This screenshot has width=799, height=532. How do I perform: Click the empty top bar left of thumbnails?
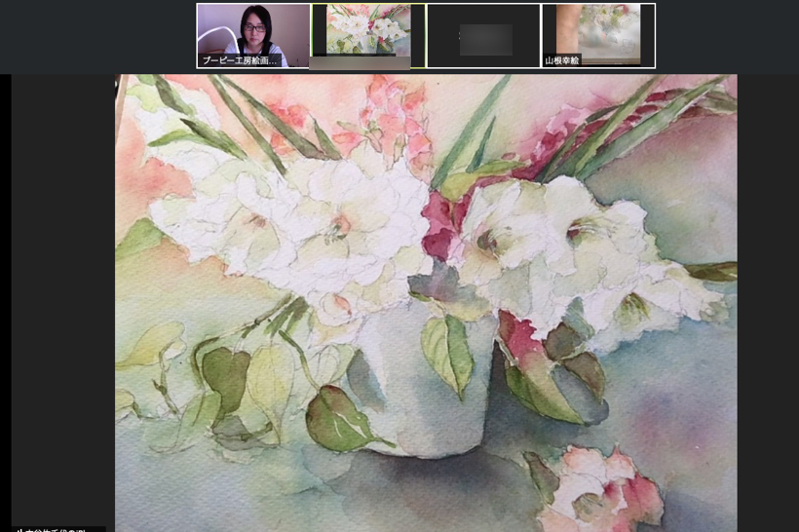pyautogui.click(x=97, y=35)
